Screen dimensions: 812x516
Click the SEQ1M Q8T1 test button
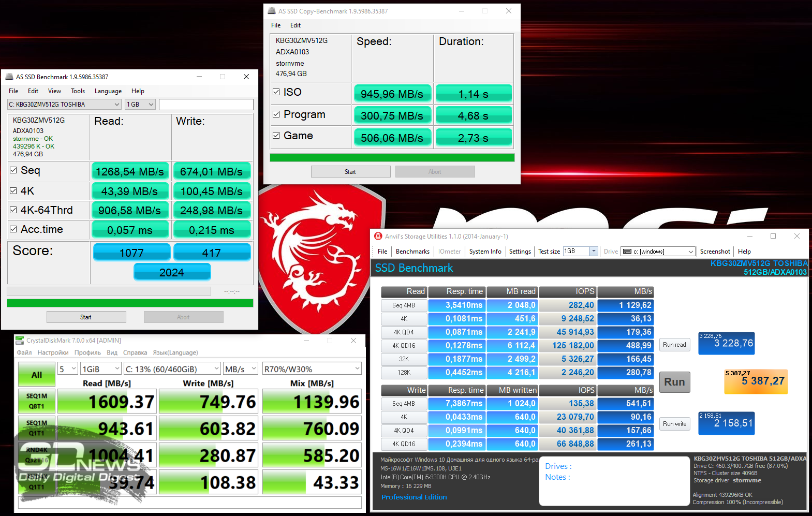point(36,401)
